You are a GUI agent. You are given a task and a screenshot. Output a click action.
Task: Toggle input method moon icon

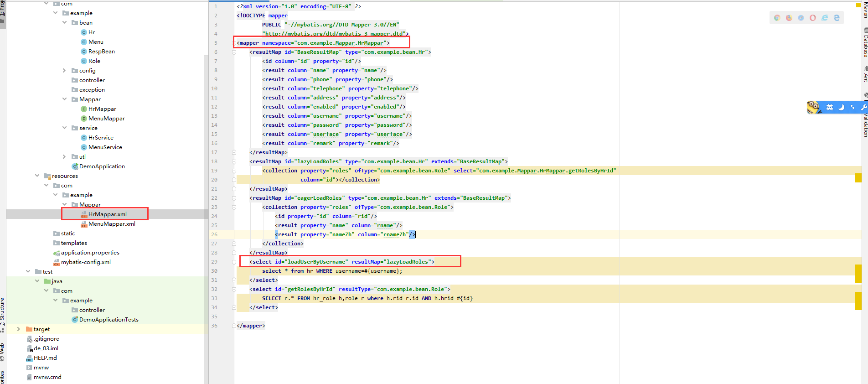coord(842,107)
